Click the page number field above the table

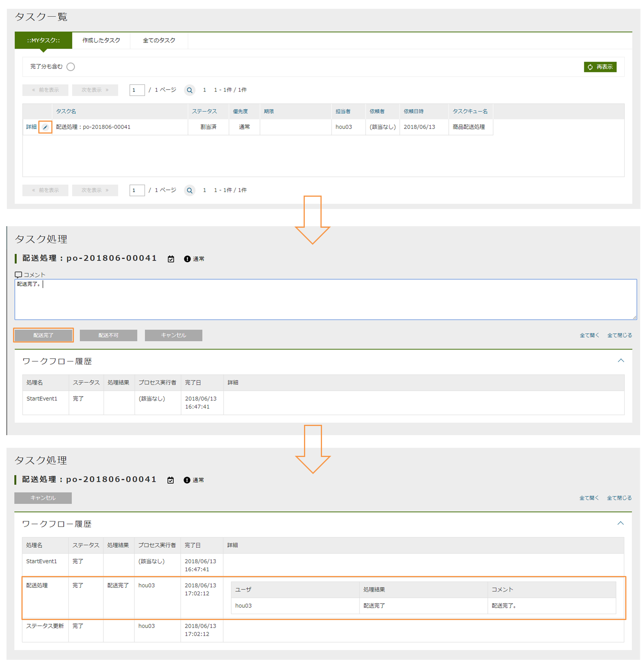pos(137,90)
